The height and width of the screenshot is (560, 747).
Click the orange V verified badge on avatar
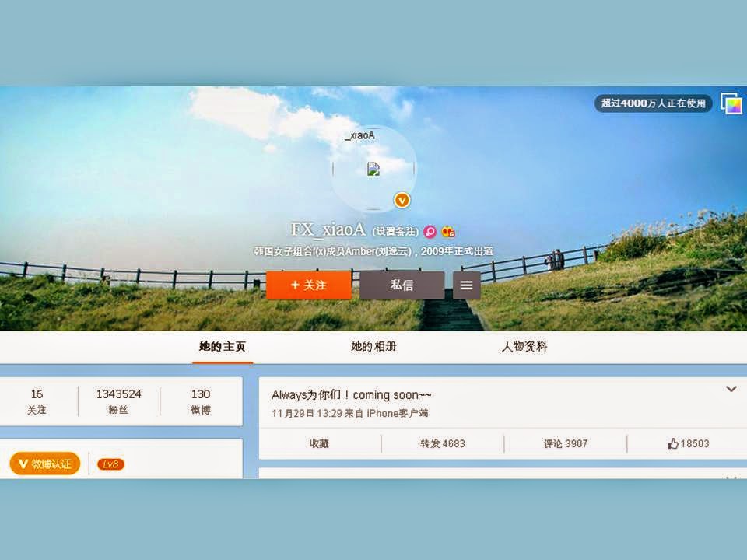click(x=402, y=200)
